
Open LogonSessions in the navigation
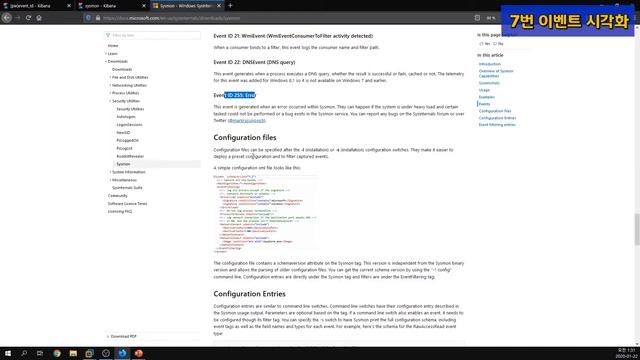point(129,124)
